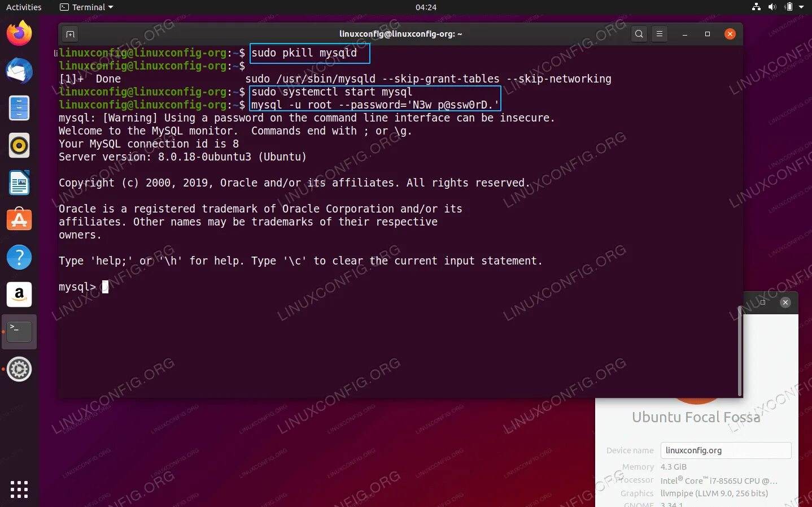This screenshot has width=812, height=507.
Task: Click the volume speaker icon
Action: (x=772, y=7)
